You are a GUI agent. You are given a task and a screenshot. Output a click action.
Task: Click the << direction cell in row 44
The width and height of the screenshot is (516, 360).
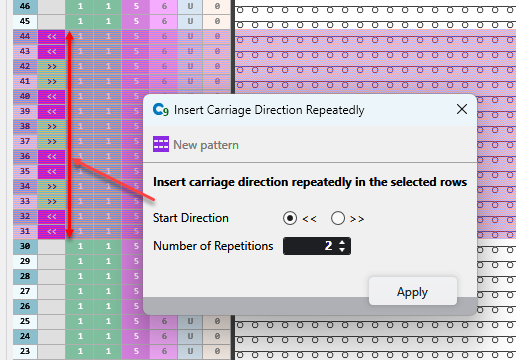tap(51, 37)
